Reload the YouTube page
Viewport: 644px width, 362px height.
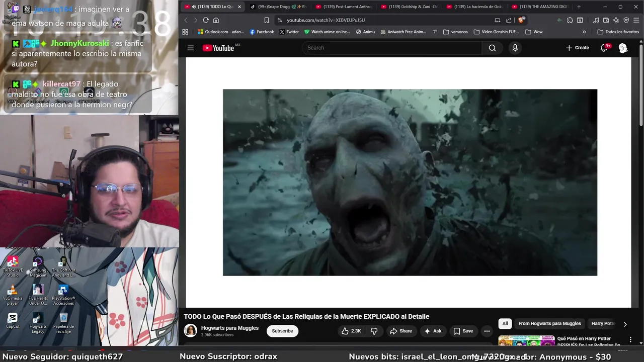(206, 20)
